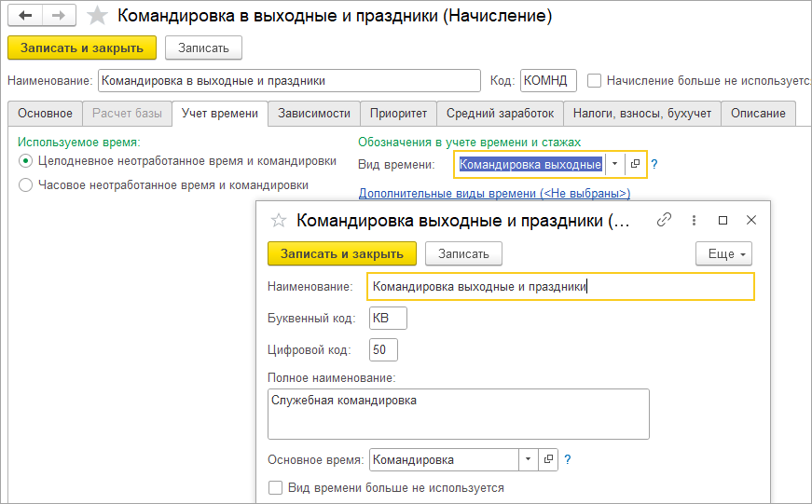Copy link icon in dialog header
Screen dimensions: 812x504
(x=665, y=221)
